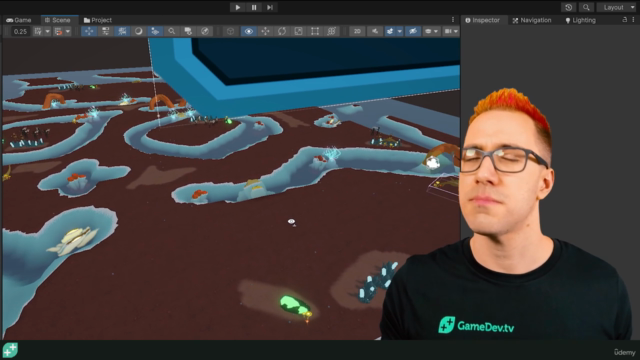Open the Project tab
Image resolution: width=640 pixels, height=360 pixels.
point(98,20)
